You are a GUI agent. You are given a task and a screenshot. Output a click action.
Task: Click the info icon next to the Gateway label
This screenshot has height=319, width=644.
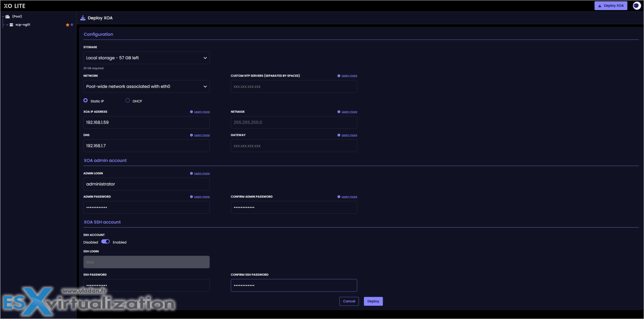(339, 135)
